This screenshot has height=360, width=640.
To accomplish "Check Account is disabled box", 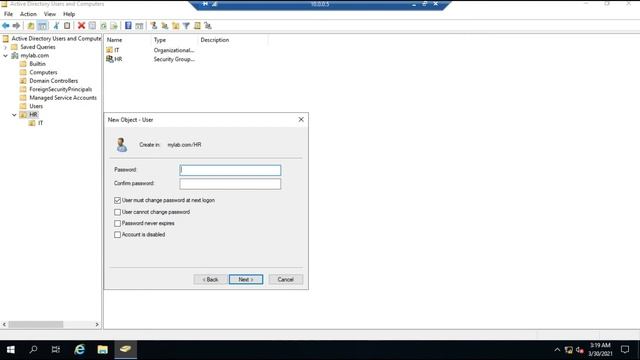I will pos(118,235).
